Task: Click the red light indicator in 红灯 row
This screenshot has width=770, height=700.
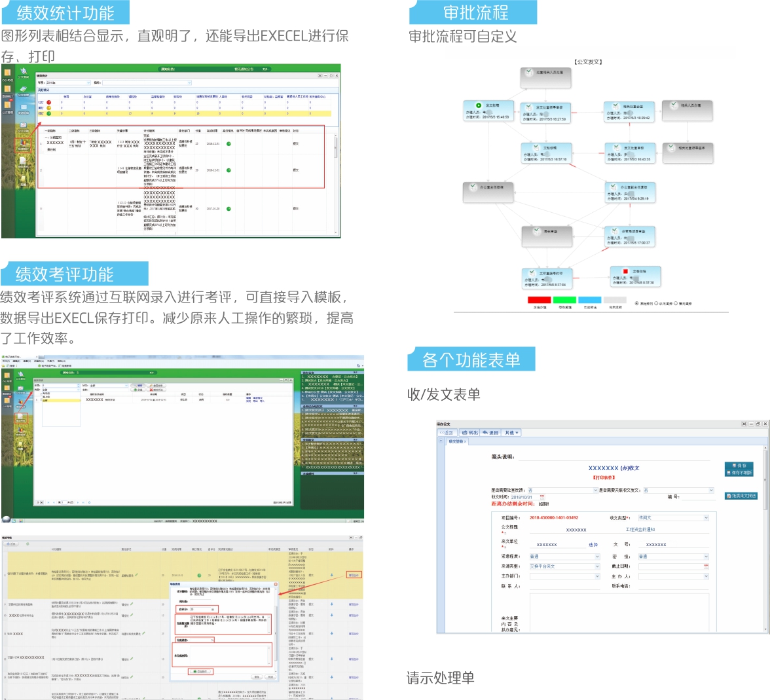Action: coord(48,102)
